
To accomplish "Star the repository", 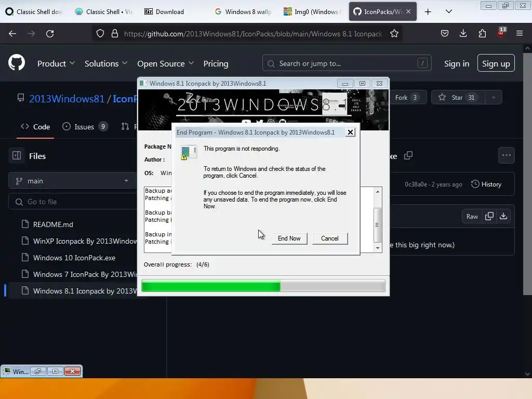I will tap(458, 98).
